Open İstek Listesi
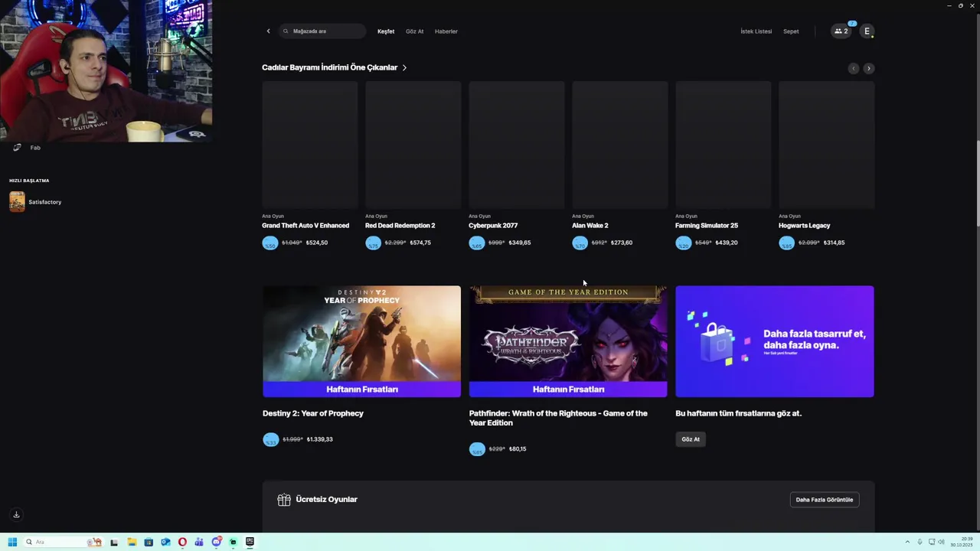The height and width of the screenshot is (551, 980). point(756,31)
